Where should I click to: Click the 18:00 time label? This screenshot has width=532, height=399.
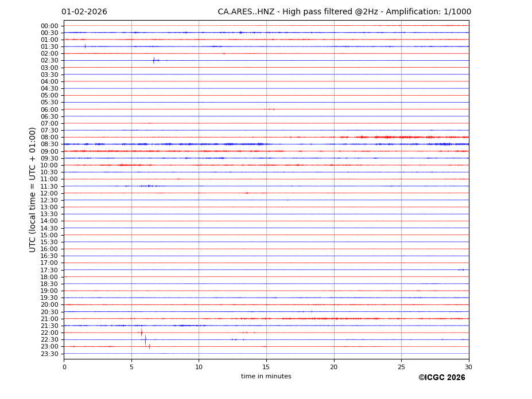(49, 277)
